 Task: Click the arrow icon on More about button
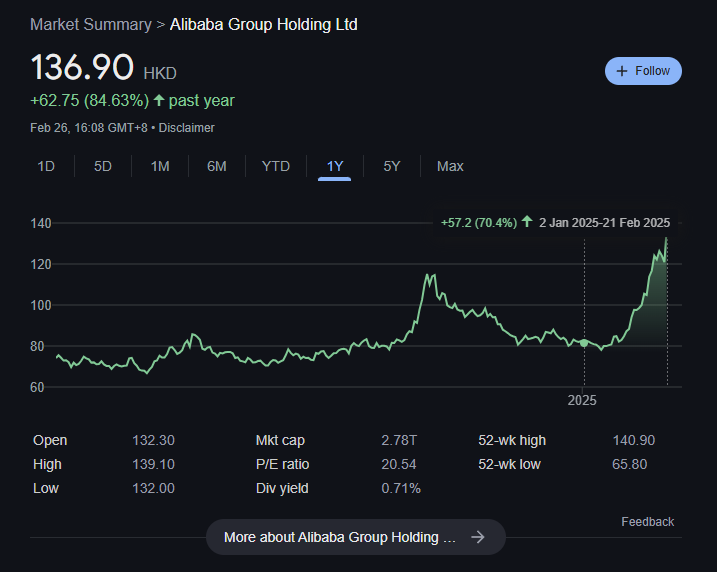478,537
